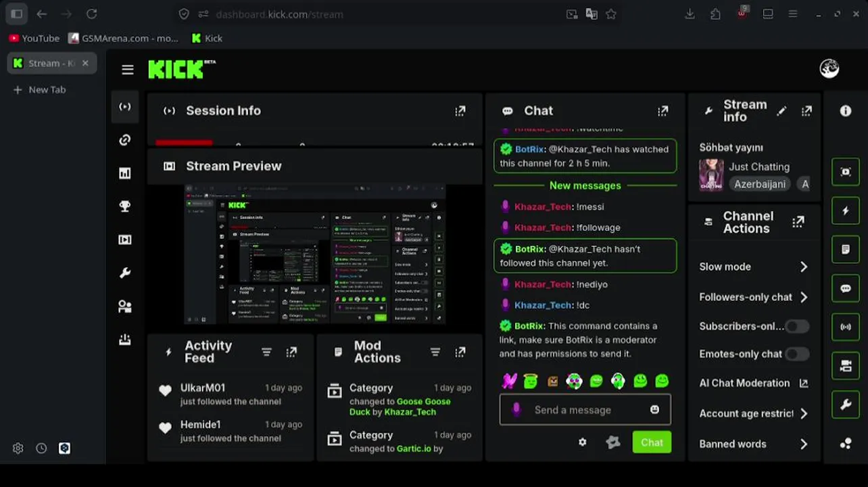Open browser downloads
Viewport: 868px width, 487px height.
tap(690, 14)
